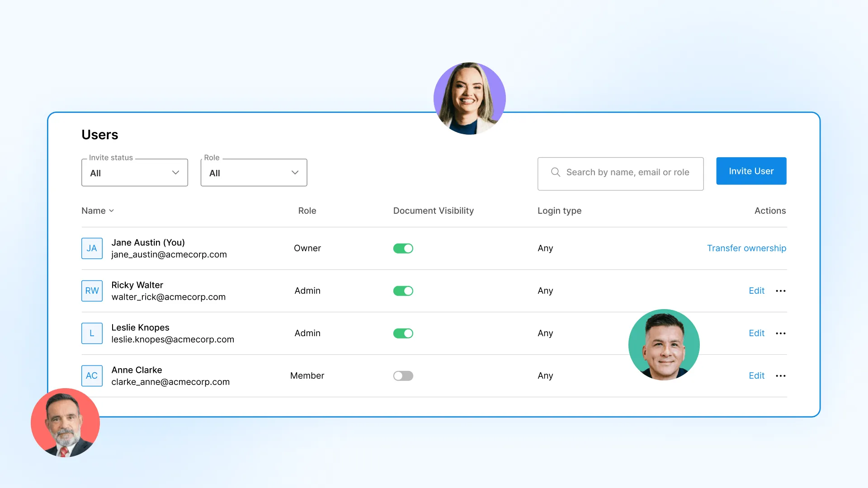
Task: Open the ellipsis actions for Anne Clarke
Action: pyautogui.click(x=780, y=375)
